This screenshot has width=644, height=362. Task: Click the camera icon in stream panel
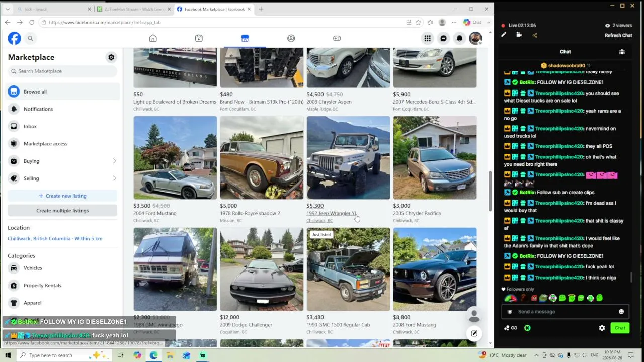coord(519,35)
